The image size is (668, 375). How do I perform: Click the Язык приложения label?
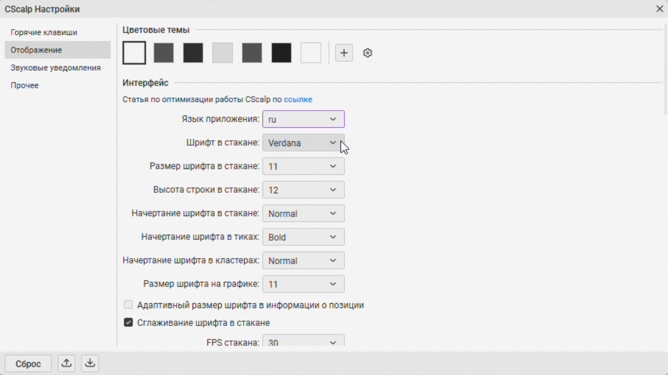[x=220, y=119]
